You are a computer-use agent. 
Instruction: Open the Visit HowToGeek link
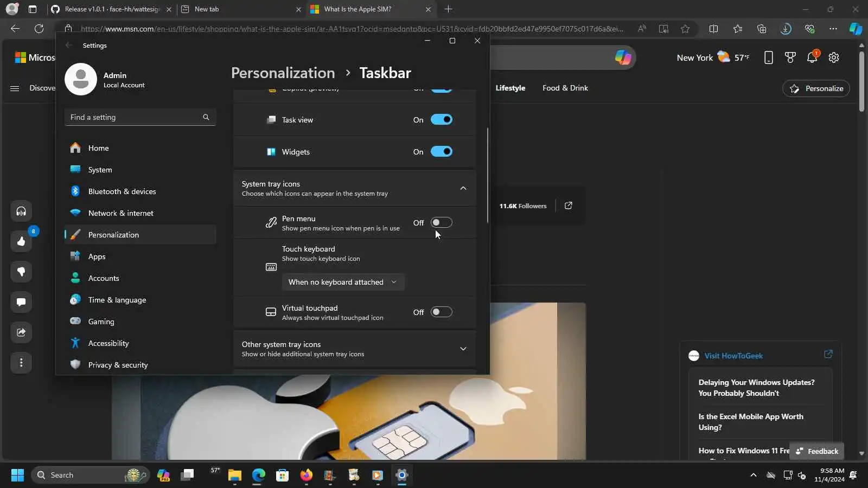pyautogui.click(x=733, y=356)
